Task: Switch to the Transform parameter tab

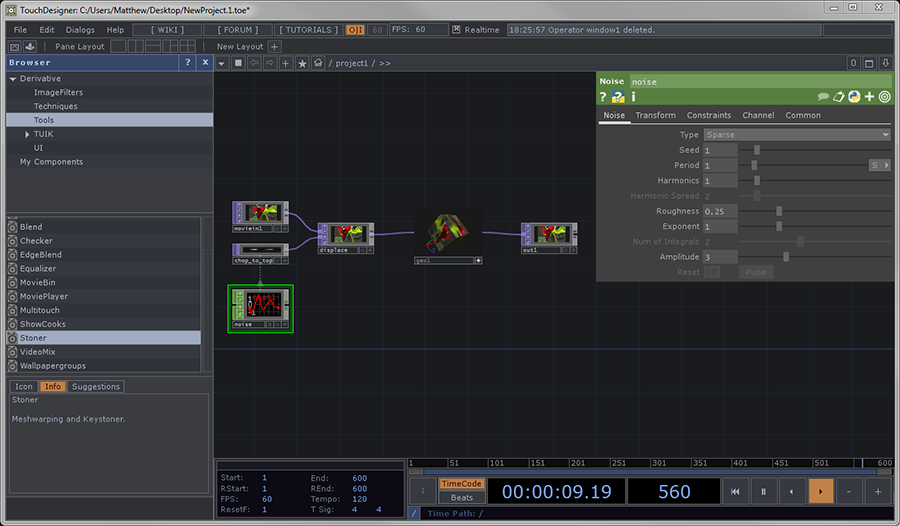Action: (655, 115)
